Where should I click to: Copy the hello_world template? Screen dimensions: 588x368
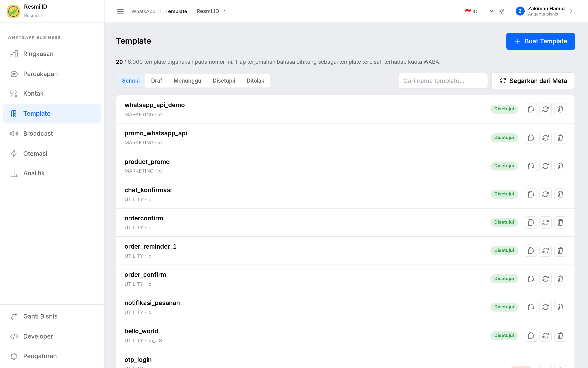[x=531, y=336]
